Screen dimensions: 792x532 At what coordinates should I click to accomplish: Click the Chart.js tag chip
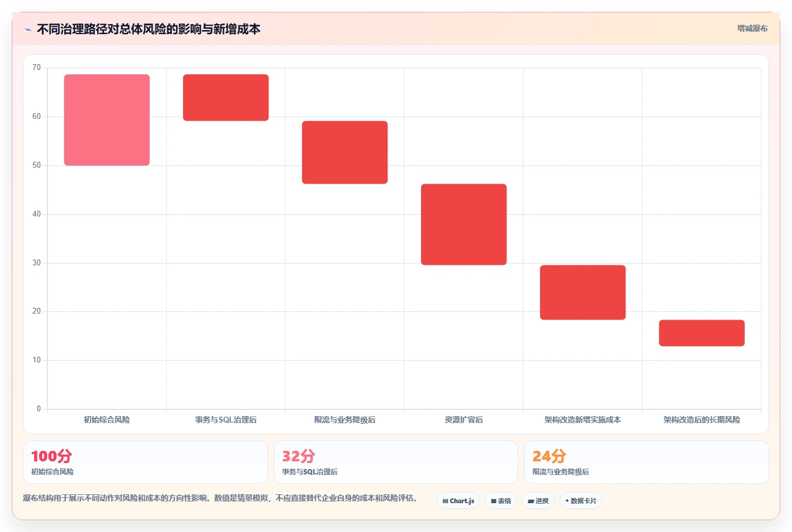(x=458, y=501)
